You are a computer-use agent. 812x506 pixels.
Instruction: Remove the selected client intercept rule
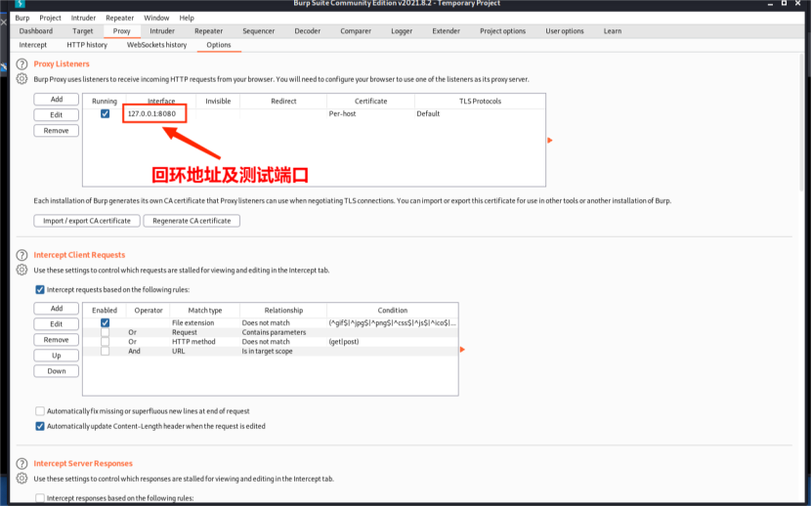(57, 340)
